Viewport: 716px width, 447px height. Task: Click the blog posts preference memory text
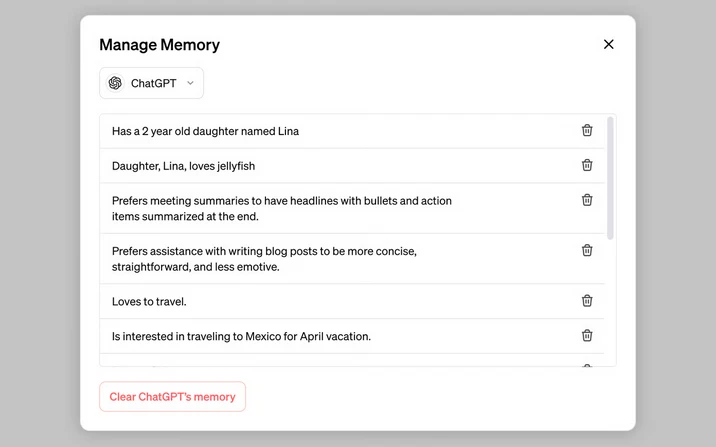[264, 258]
